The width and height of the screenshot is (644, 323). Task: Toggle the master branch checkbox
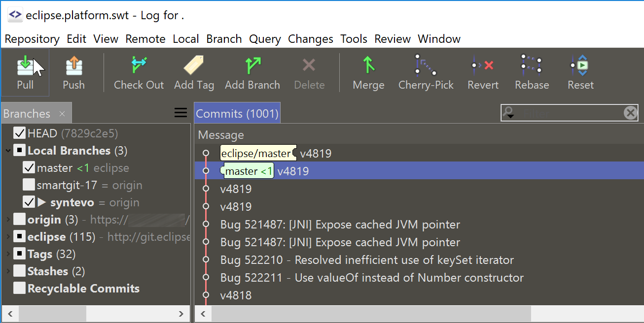[30, 167]
